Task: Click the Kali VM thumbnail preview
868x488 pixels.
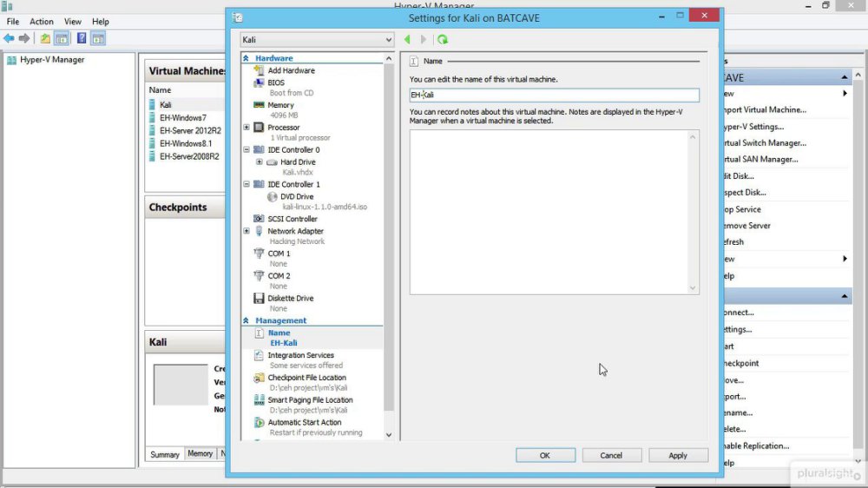Action: [x=181, y=385]
